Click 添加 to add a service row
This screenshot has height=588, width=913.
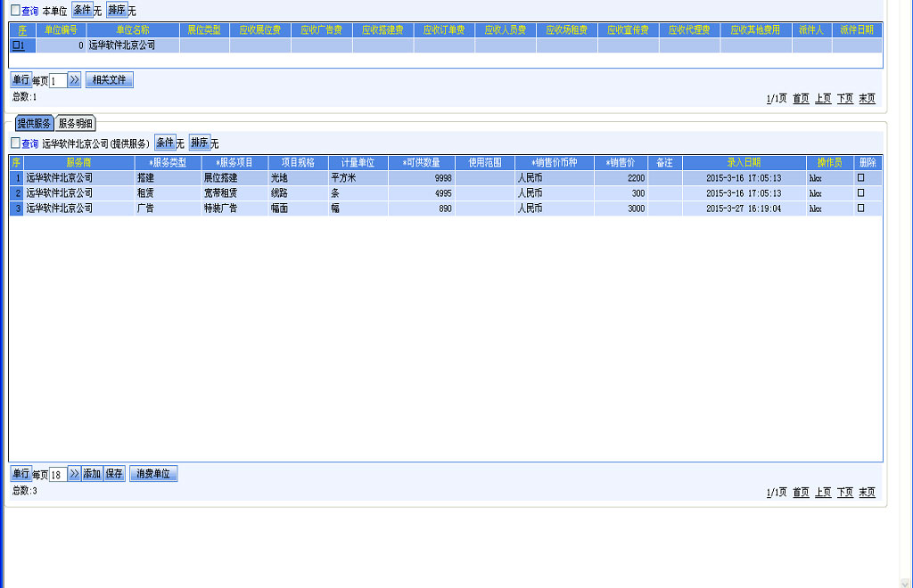[x=92, y=474]
